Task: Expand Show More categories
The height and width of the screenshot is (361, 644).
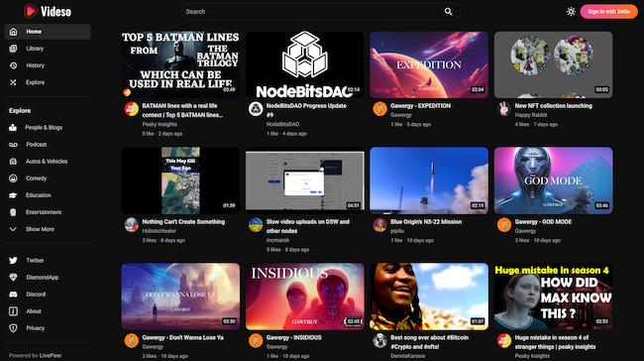Action: 32,229
